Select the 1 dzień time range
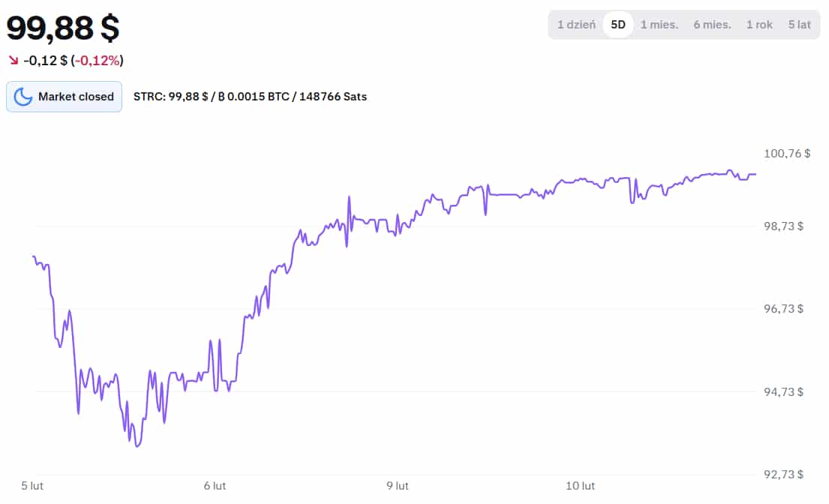829x504 pixels. [576, 25]
